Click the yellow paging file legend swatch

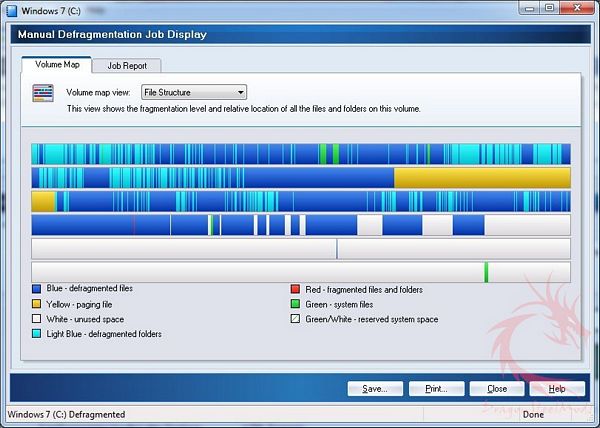36,304
